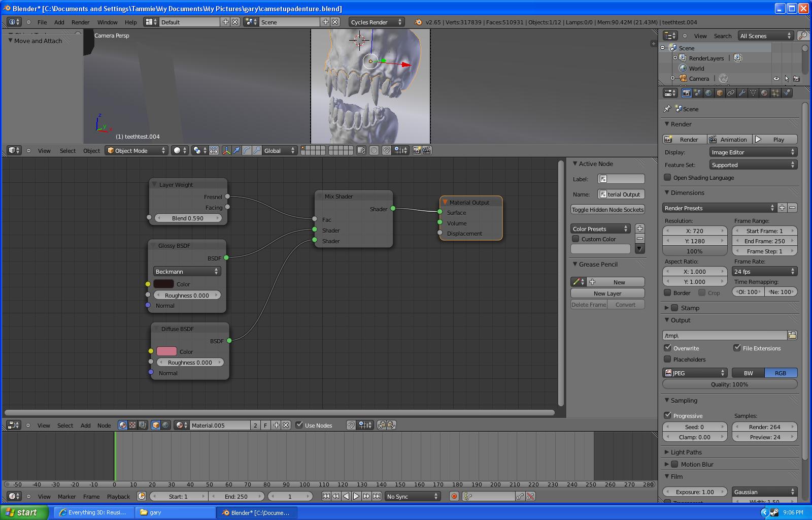
Task: Open the Material properties tab (sphere icon)
Action: click(x=764, y=93)
